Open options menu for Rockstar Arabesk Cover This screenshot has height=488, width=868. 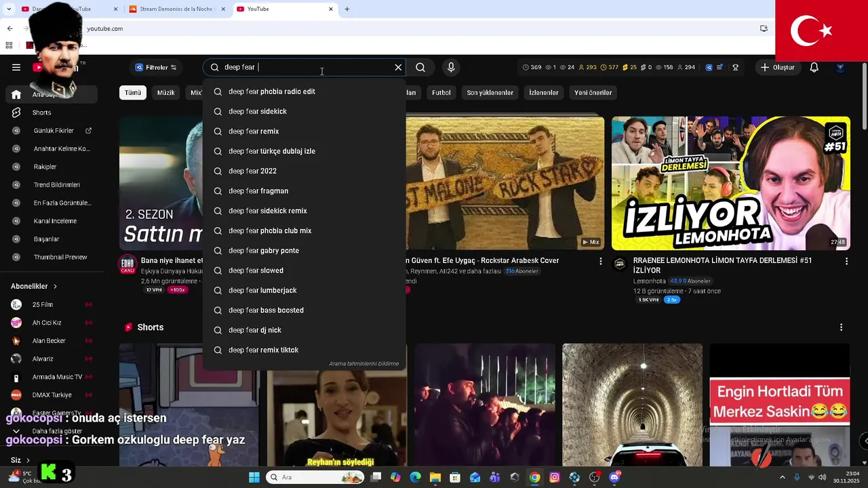tap(600, 261)
